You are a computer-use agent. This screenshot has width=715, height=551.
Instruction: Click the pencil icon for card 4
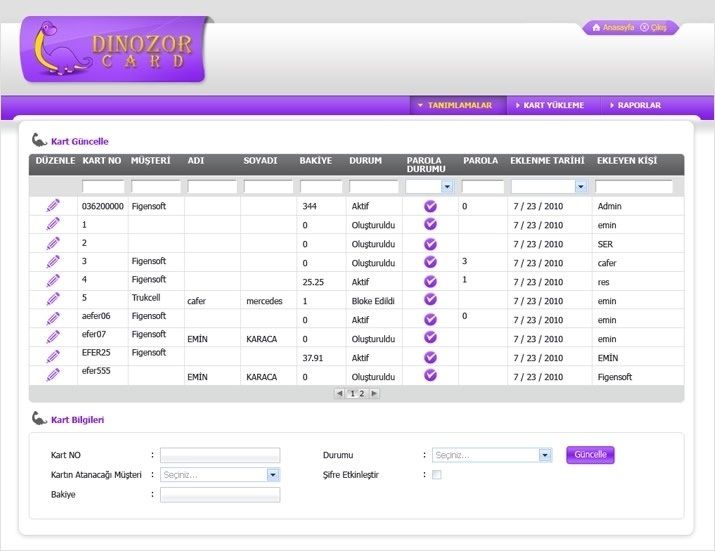click(53, 281)
